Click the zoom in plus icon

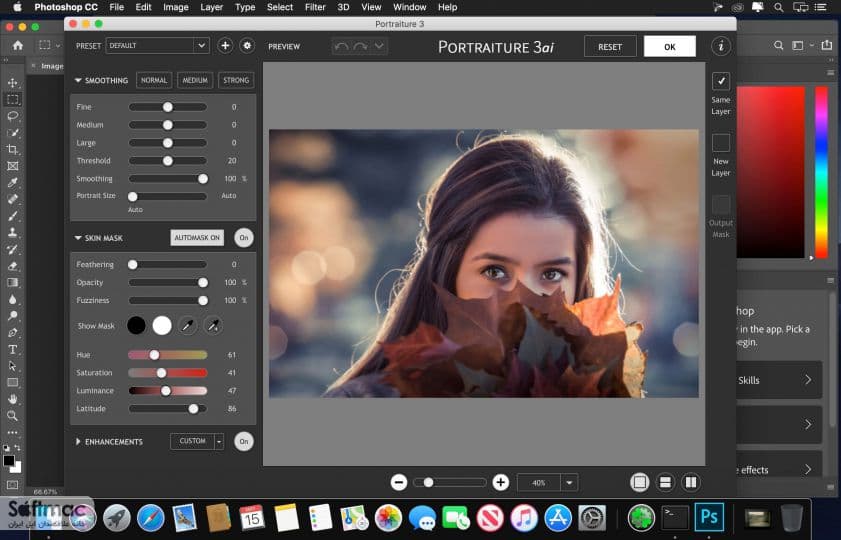point(500,483)
